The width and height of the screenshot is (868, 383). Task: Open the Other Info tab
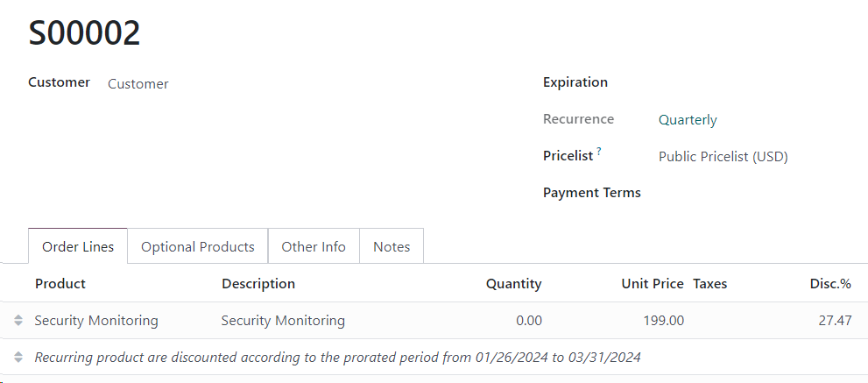click(x=314, y=246)
